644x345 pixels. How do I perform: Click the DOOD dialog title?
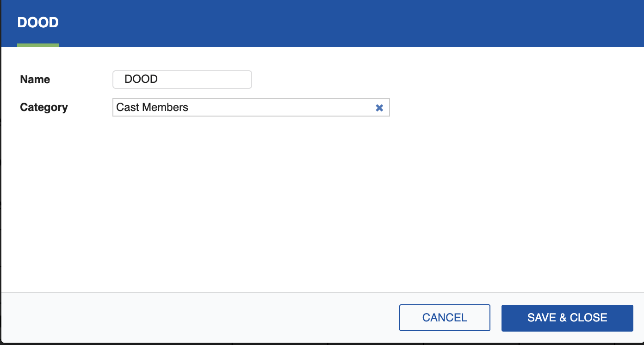[37, 22]
